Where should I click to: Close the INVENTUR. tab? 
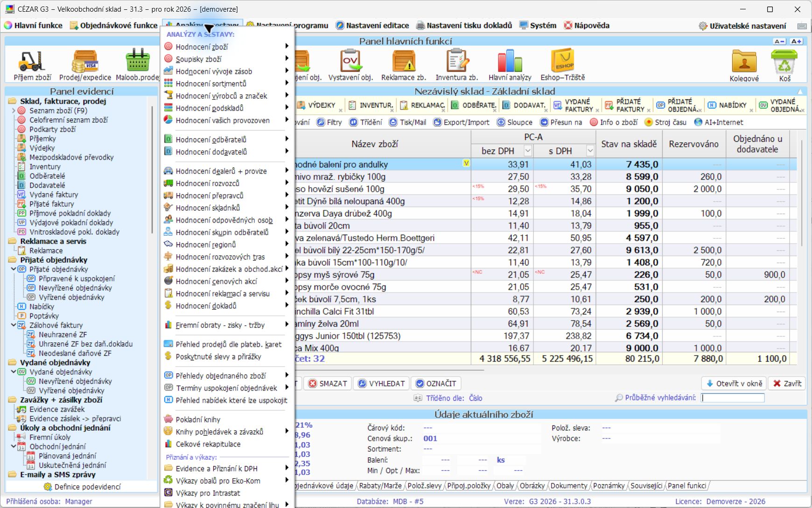[x=392, y=111]
